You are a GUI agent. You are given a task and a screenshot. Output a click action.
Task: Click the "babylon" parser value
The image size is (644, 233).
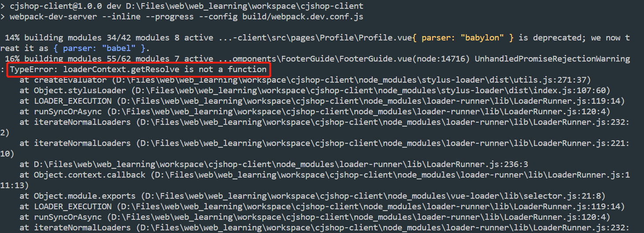pos(483,38)
